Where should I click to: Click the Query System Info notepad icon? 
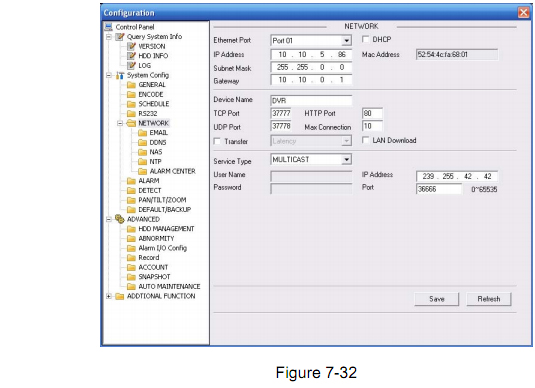[x=119, y=37]
